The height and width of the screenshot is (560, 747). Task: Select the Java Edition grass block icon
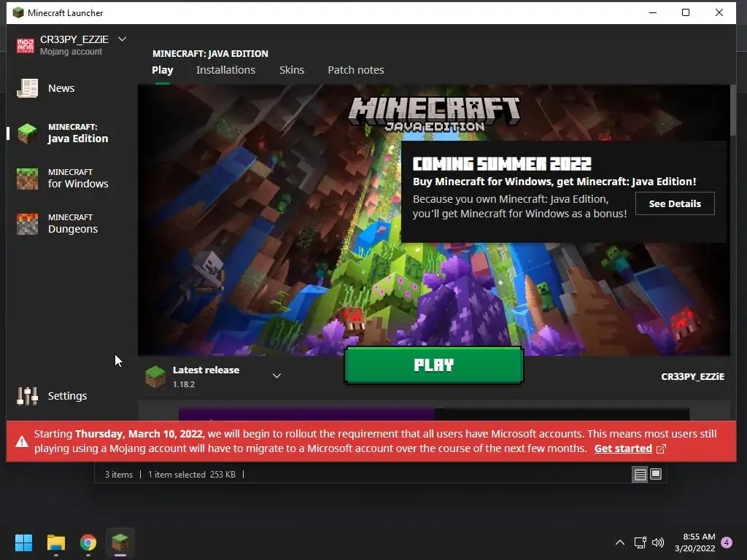tap(27, 133)
